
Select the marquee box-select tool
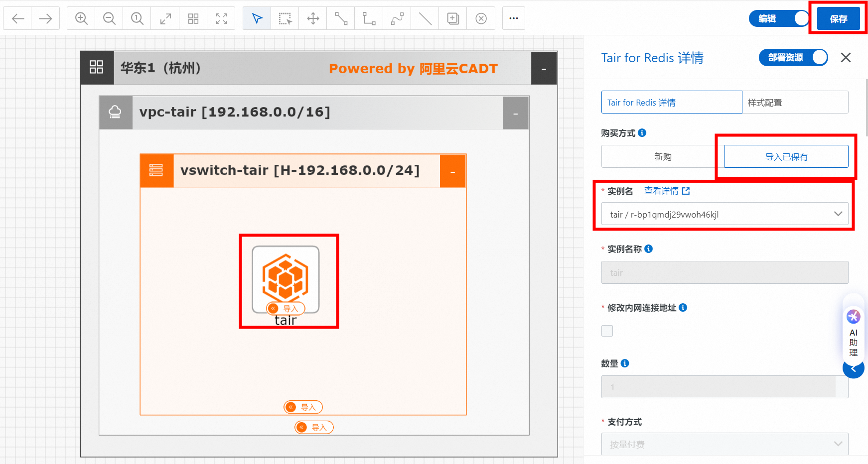click(285, 19)
